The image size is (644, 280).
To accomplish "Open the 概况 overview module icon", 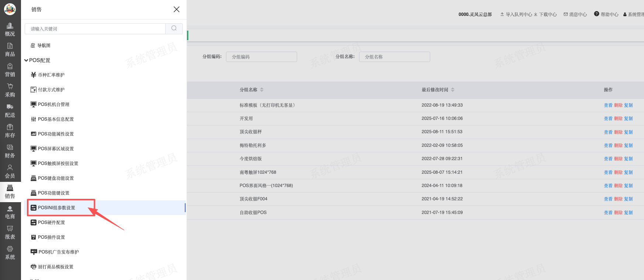I will tap(10, 25).
